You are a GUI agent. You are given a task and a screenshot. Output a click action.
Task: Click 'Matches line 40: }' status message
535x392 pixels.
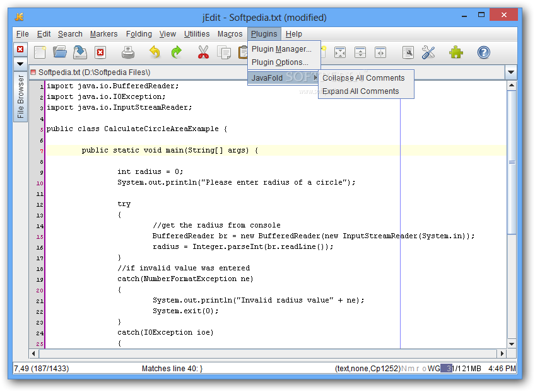(172, 369)
